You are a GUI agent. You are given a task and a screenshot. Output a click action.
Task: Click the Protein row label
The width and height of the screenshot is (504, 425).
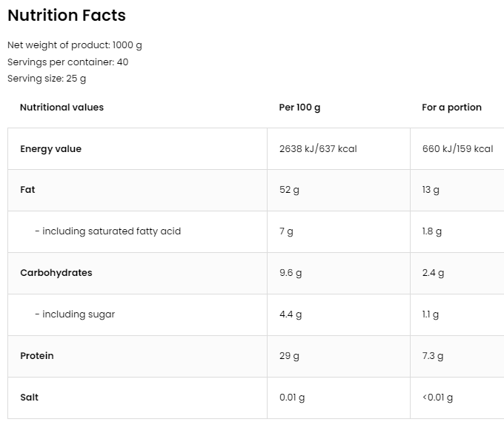[37, 356]
